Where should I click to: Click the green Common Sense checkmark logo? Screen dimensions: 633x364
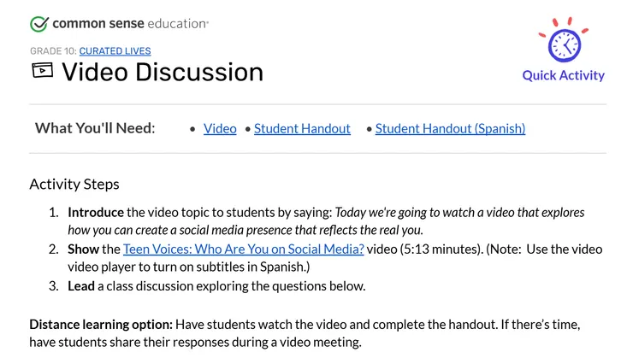(x=38, y=24)
